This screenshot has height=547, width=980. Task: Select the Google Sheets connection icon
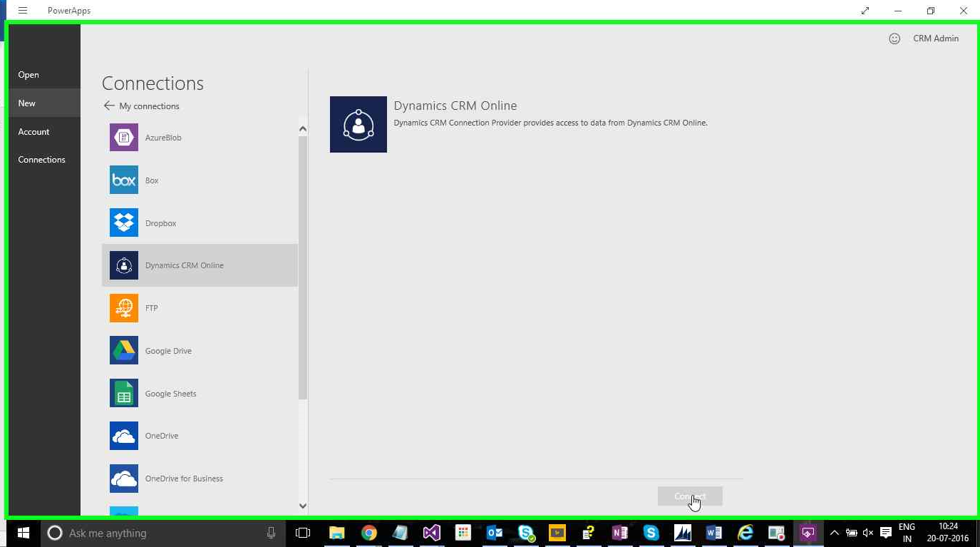(124, 393)
